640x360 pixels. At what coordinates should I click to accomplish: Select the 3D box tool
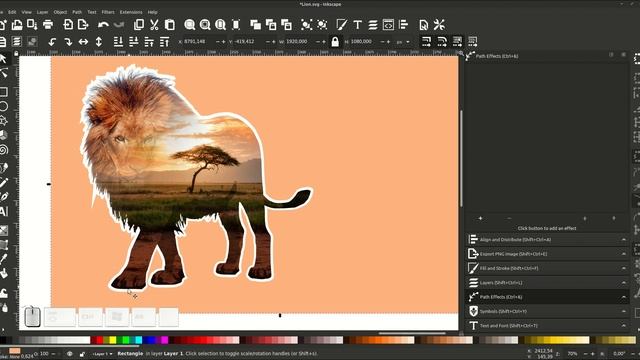point(3,135)
